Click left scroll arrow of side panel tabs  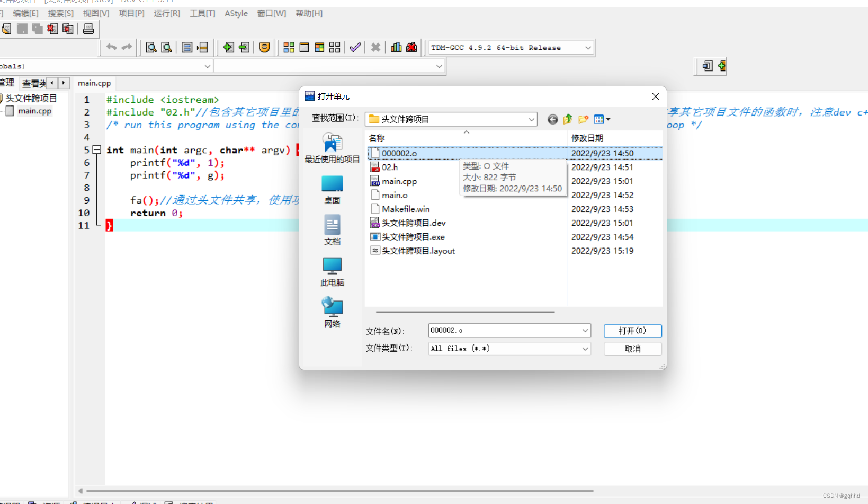point(52,83)
